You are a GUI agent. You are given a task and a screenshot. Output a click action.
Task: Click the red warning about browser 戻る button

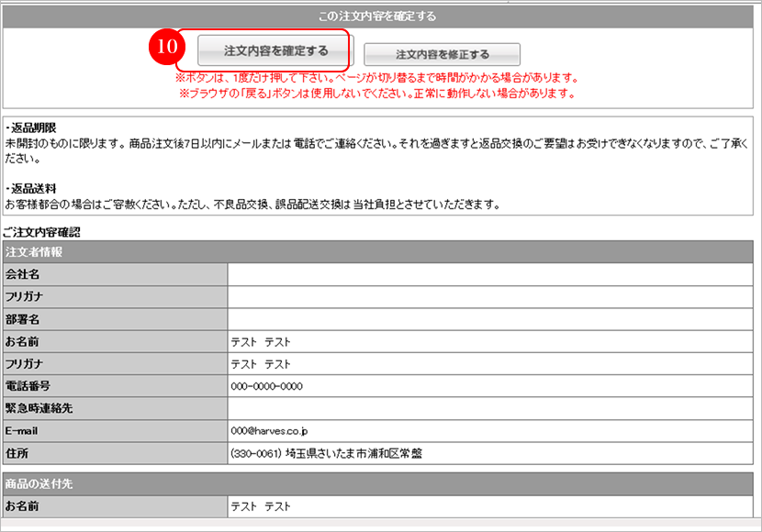pos(376,93)
